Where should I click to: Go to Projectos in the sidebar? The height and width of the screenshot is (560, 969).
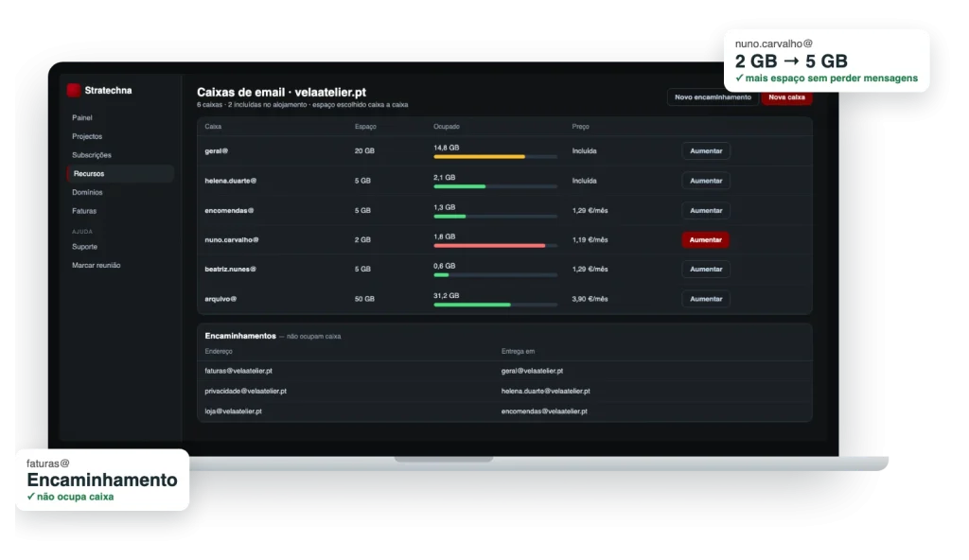pyautogui.click(x=87, y=136)
